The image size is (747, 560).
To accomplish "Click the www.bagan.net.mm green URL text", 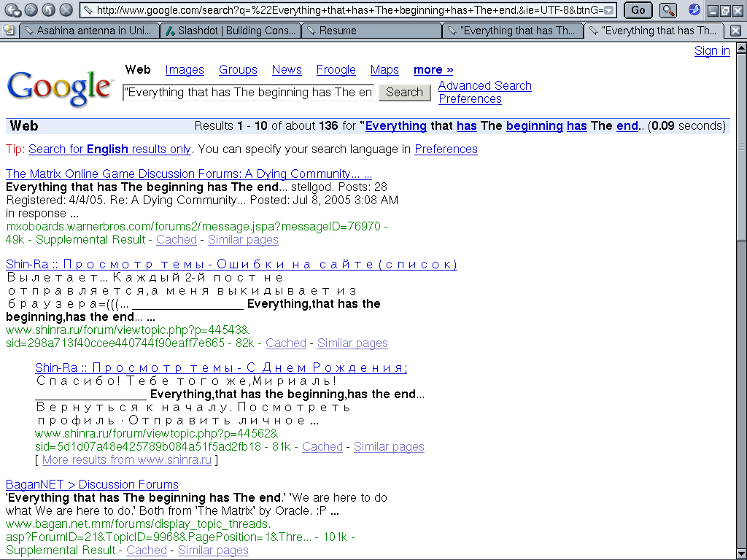I will coord(138,524).
